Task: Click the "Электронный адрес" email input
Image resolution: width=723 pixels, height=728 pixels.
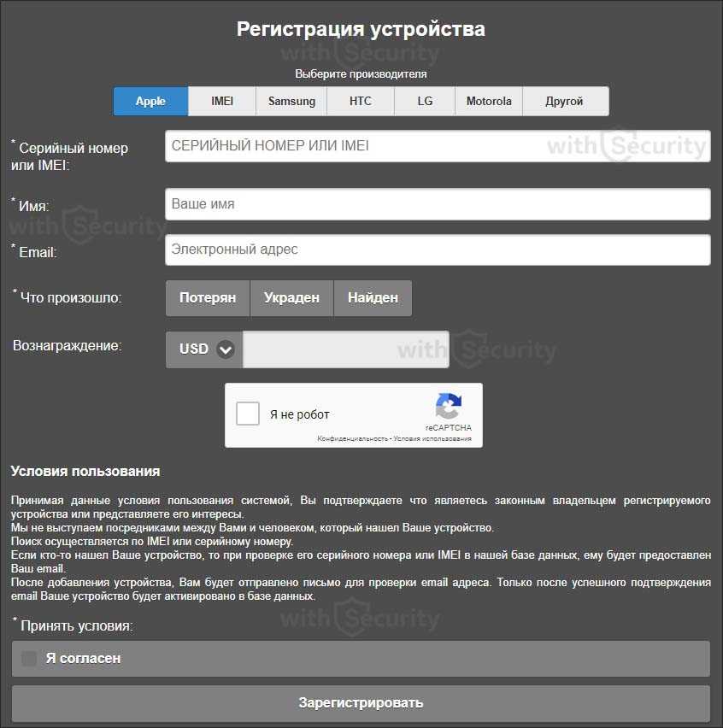Action: tap(438, 250)
